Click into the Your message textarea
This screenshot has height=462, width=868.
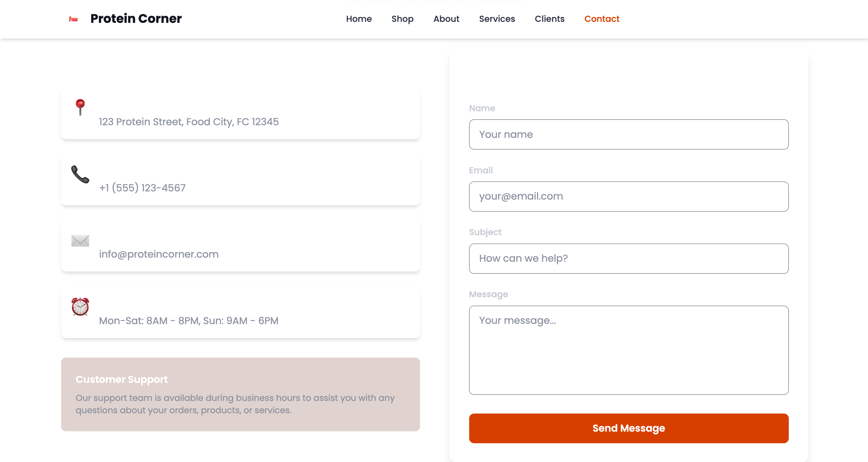pos(629,350)
